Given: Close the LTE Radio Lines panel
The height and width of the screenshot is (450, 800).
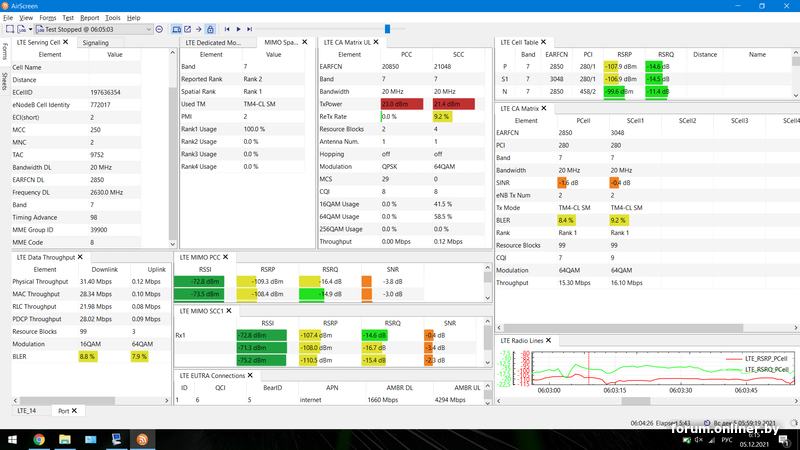Looking at the screenshot, I should pyautogui.click(x=551, y=340).
